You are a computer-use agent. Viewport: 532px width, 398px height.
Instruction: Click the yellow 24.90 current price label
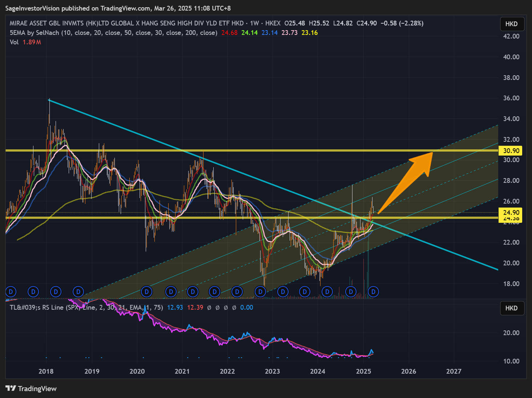(x=511, y=213)
